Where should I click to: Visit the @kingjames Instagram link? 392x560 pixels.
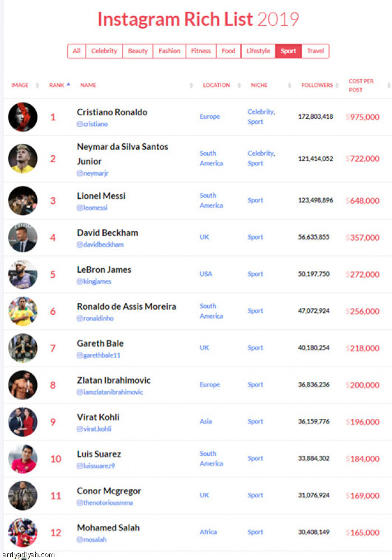coord(94,282)
